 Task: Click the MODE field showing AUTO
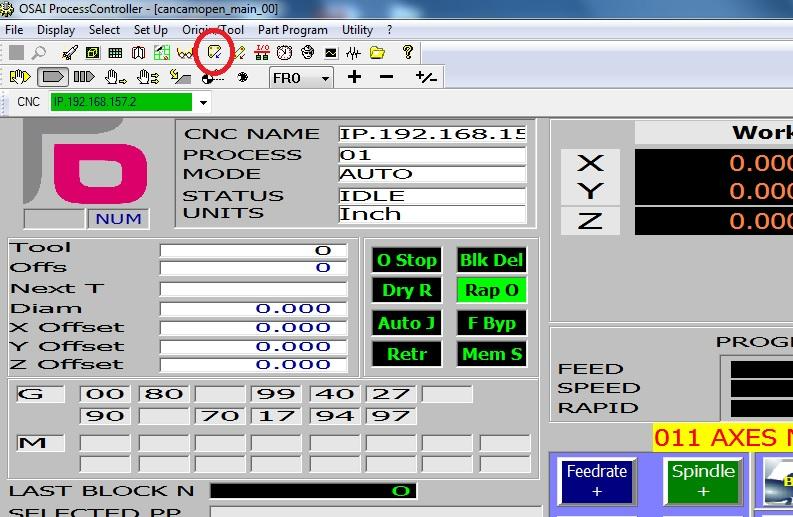coord(432,174)
